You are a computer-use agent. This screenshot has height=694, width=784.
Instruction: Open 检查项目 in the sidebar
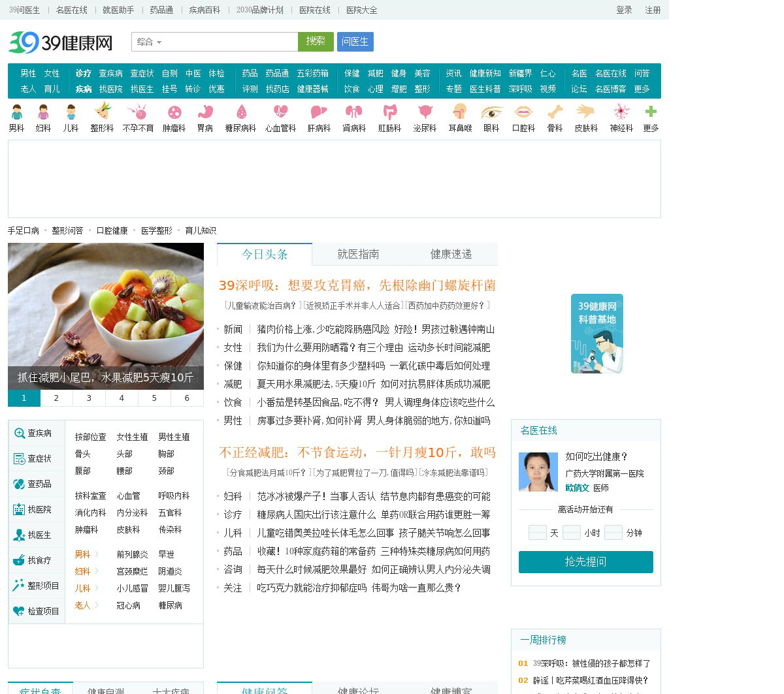37,611
